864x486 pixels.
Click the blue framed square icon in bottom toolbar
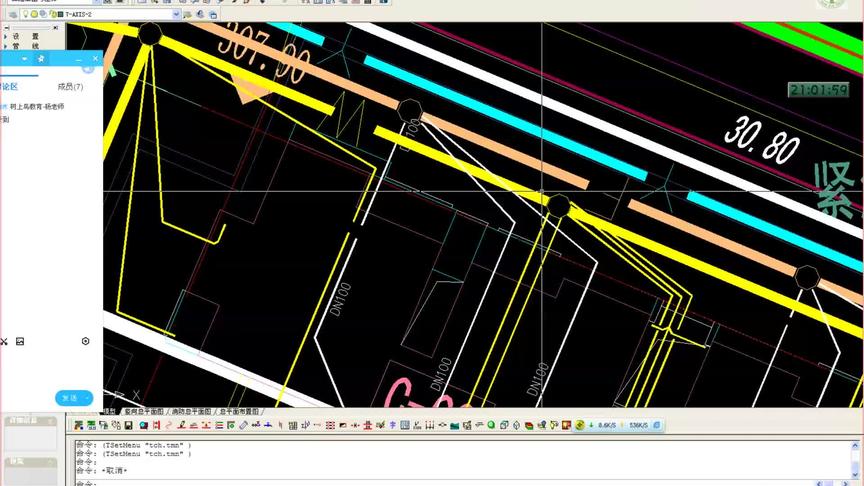click(x=405, y=425)
